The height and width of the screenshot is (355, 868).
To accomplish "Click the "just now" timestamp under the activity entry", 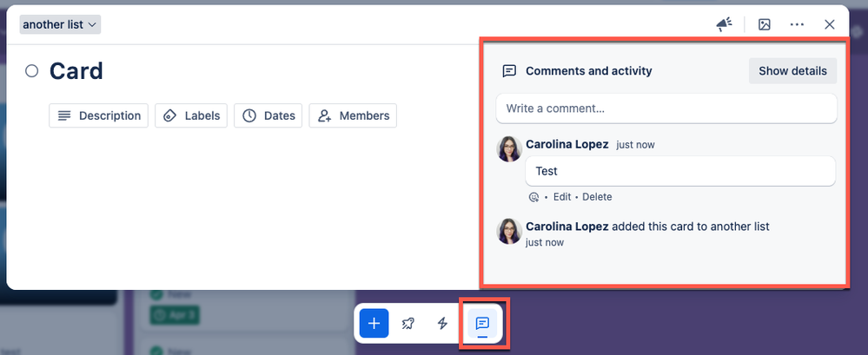I will coord(545,242).
